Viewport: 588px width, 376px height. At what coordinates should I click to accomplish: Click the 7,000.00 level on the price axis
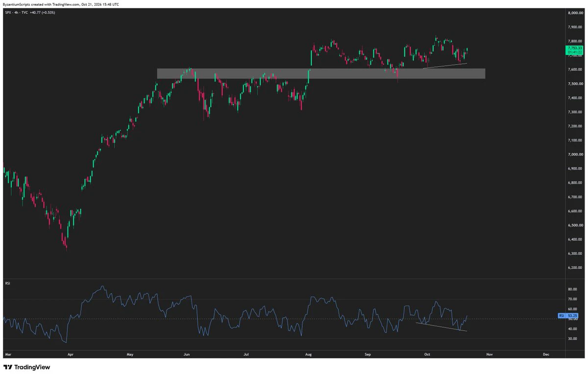point(574,155)
